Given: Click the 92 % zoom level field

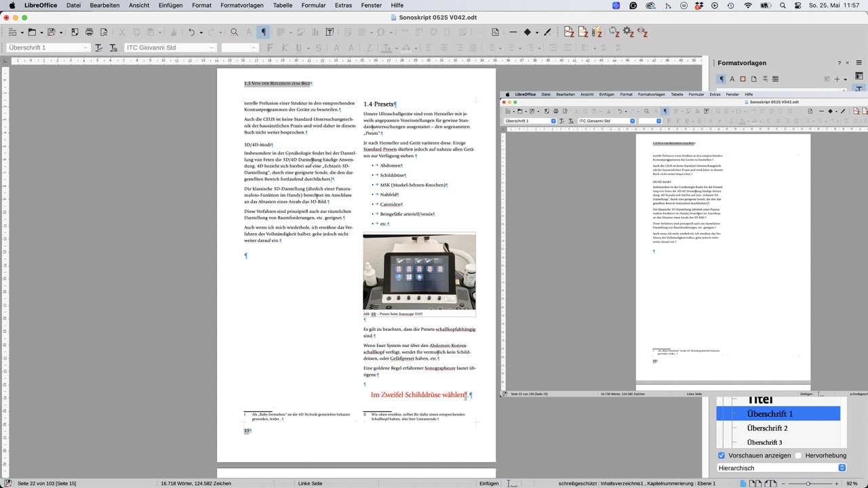Looking at the screenshot, I should click(852, 483).
